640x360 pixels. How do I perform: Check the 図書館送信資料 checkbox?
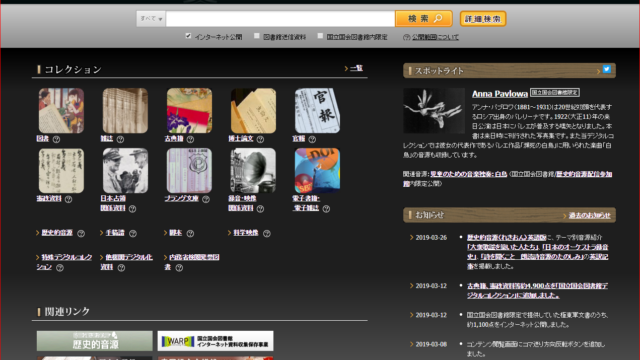pyautogui.click(x=257, y=36)
